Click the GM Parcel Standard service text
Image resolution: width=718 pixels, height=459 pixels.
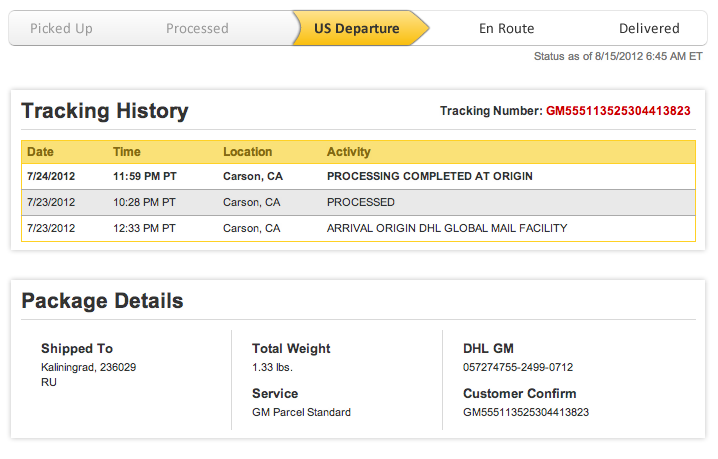pos(301,412)
